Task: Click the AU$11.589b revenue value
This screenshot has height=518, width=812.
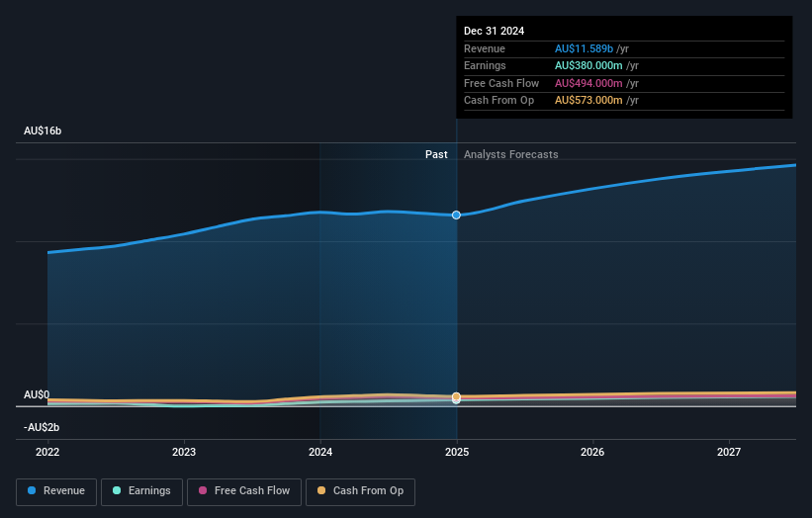Action: (585, 48)
